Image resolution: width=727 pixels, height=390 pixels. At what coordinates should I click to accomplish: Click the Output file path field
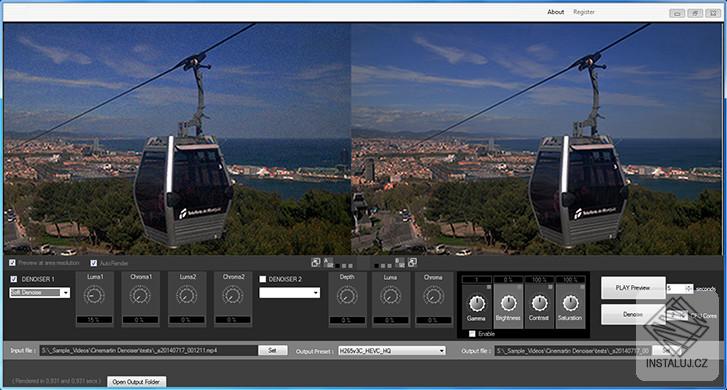573,351
